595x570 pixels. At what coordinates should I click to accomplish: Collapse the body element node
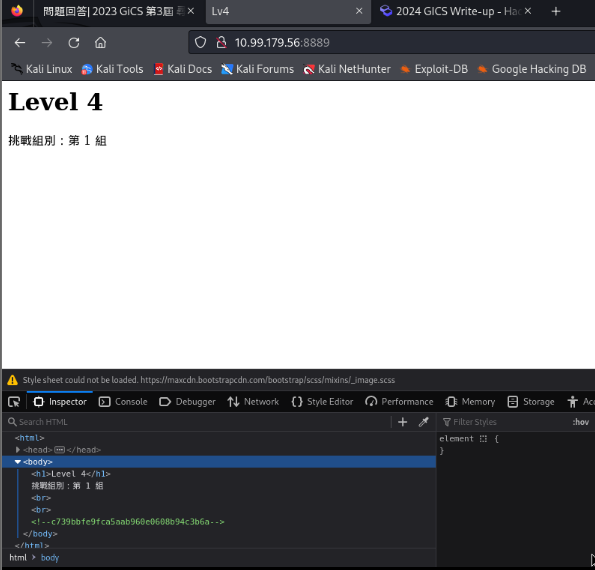pyautogui.click(x=18, y=462)
